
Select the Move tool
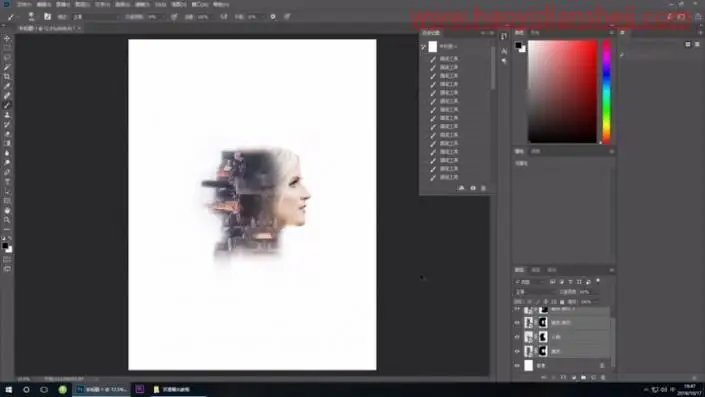coord(7,39)
